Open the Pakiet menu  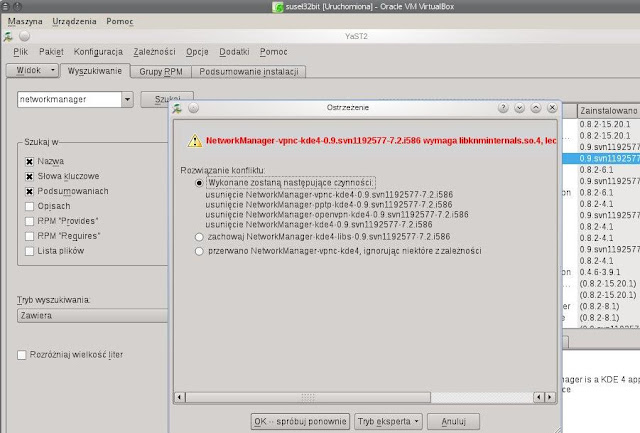pos(51,52)
